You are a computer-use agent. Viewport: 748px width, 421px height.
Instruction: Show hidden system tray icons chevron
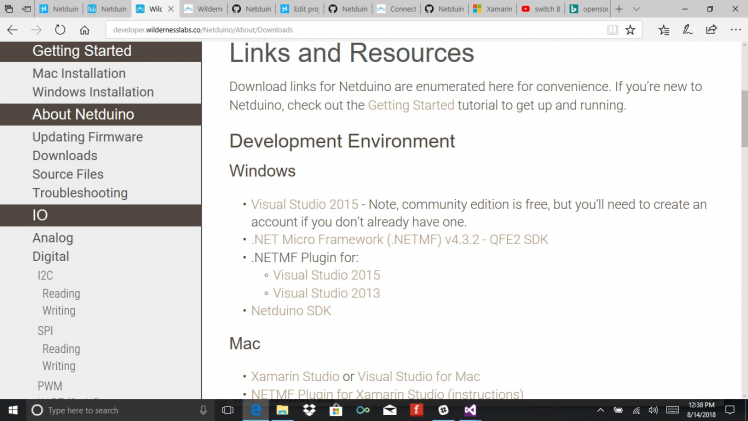pyautogui.click(x=600, y=410)
